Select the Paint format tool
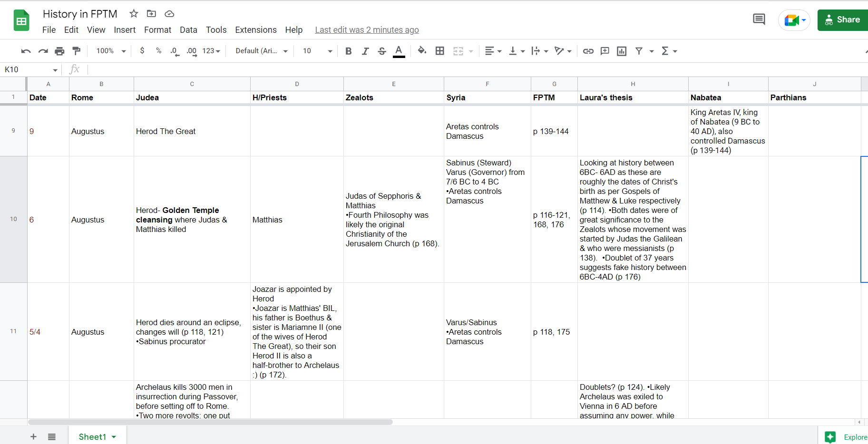Image resolution: width=868 pixels, height=444 pixels. click(x=76, y=51)
